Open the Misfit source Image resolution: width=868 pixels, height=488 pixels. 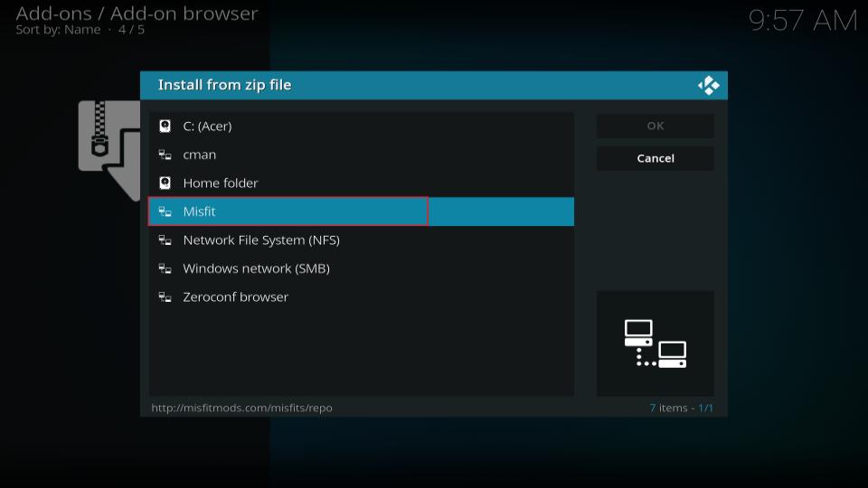[x=362, y=211]
